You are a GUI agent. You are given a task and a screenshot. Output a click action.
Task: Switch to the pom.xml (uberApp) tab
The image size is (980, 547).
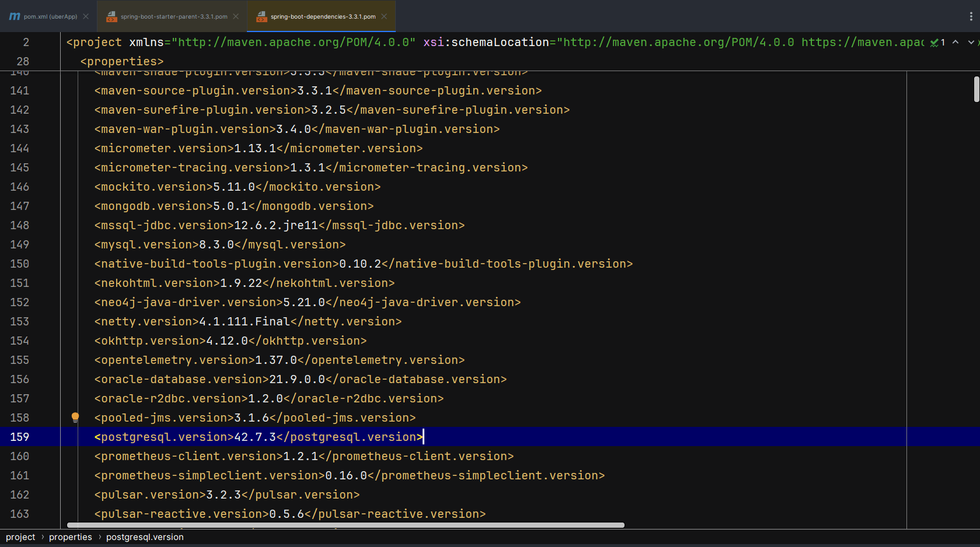50,16
